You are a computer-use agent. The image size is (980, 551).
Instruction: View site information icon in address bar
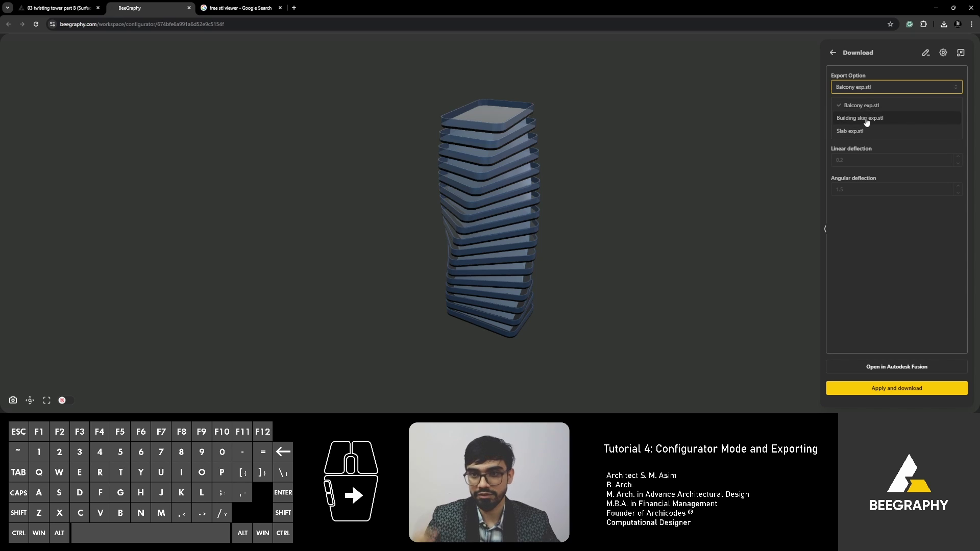coord(52,24)
